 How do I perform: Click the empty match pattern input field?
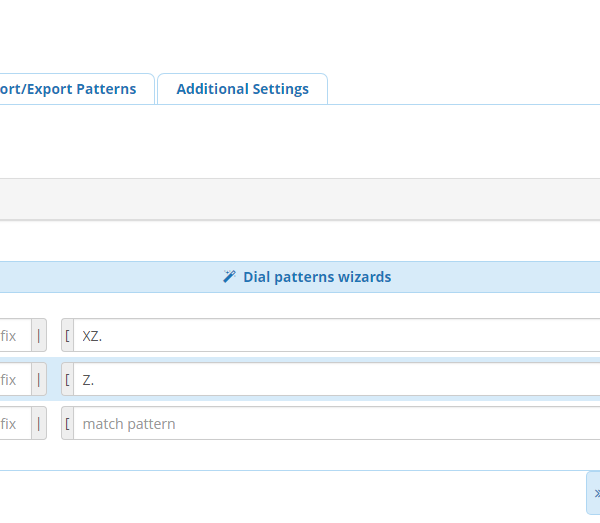(x=338, y=424)
